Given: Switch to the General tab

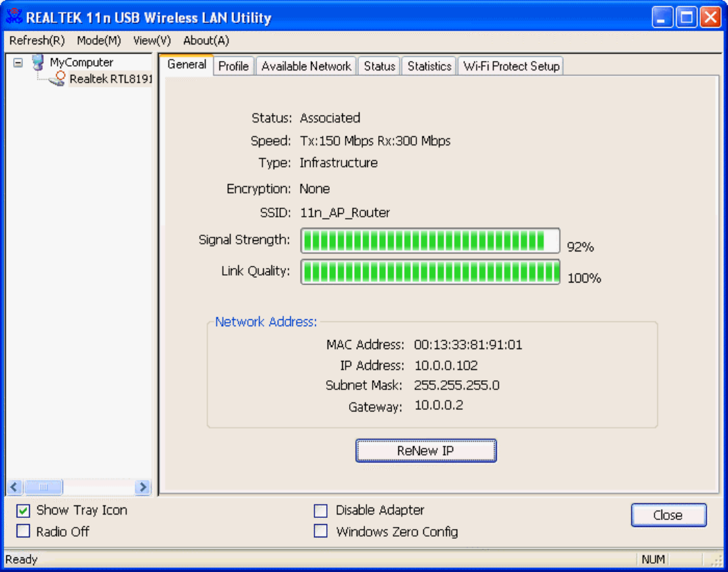Looking at the screenshot, I should [x=186, y=64].
